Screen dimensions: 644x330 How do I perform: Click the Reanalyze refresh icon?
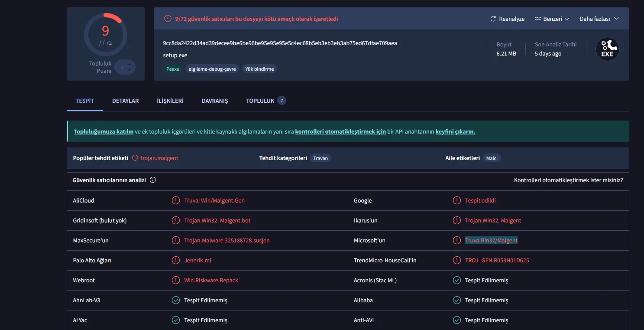click(493, 19)
